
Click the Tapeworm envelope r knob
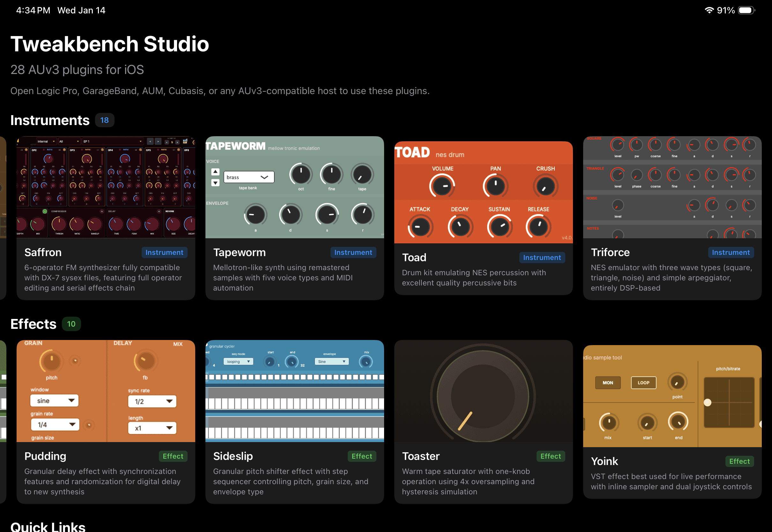[362, 215]
